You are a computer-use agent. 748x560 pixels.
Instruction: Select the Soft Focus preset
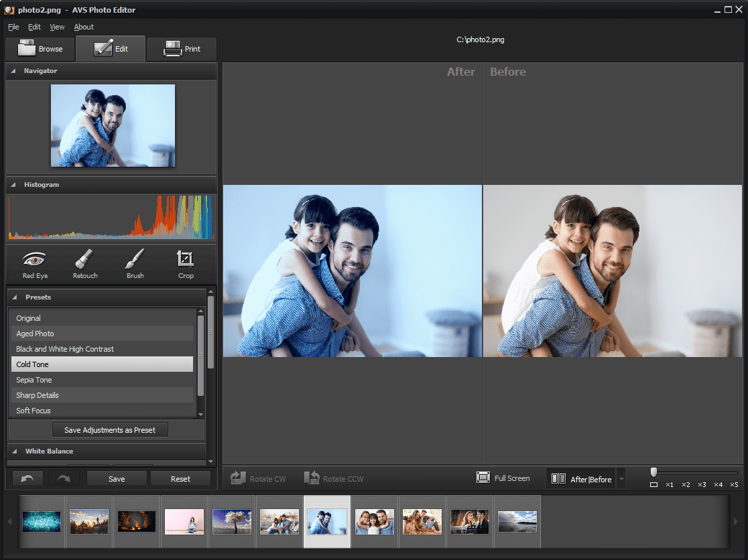tap(102, 411)
